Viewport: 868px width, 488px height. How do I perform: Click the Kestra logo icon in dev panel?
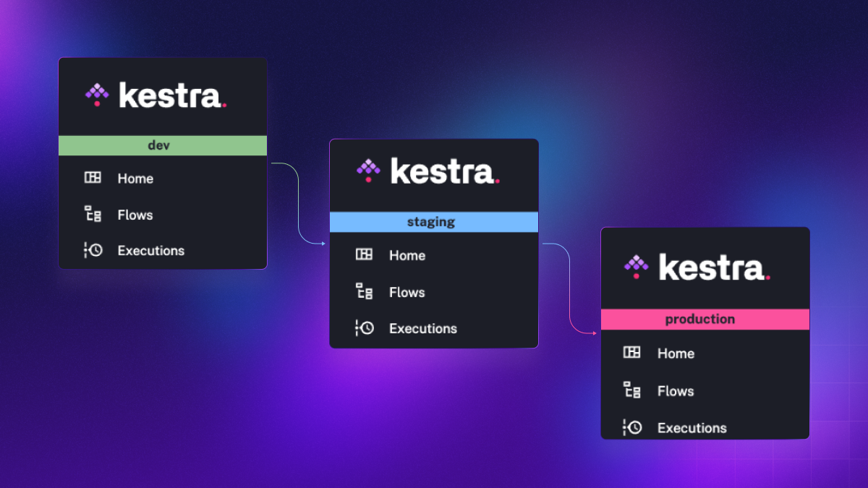(x=97, y=93)
